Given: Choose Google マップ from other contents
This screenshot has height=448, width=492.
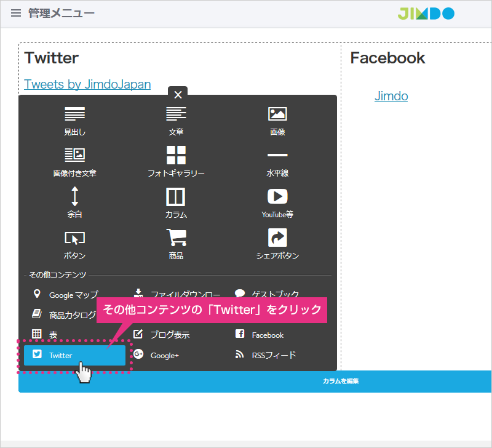Looking at the screenshot, I should tap(66, 295).
